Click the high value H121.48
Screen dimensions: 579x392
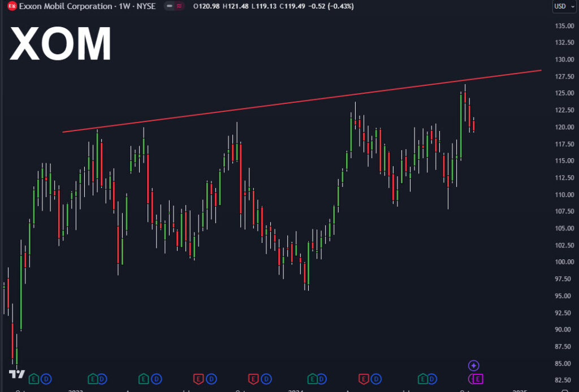coord(235,6)
